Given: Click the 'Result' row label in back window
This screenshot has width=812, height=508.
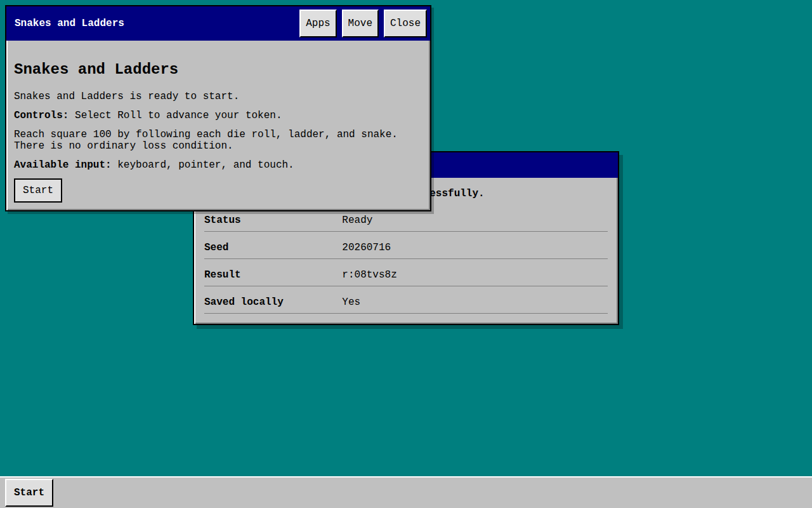Looking at the screenshot, I should pos(223,275).
